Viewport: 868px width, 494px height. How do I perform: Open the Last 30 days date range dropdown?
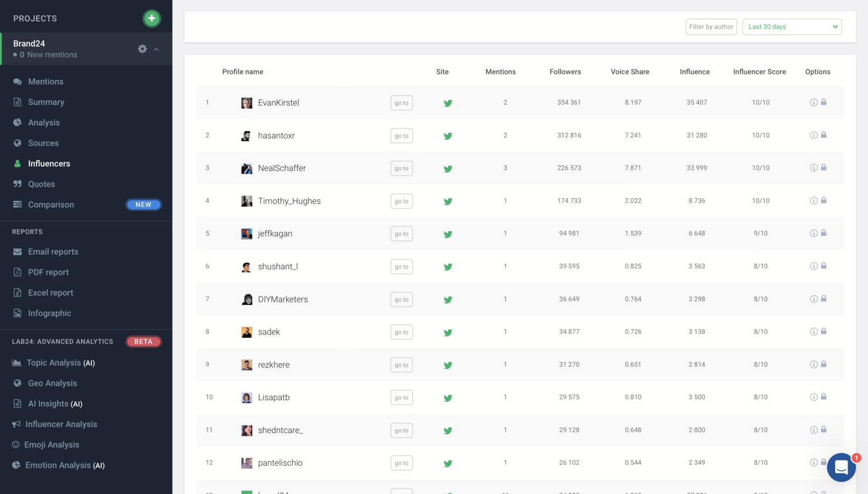791,26
